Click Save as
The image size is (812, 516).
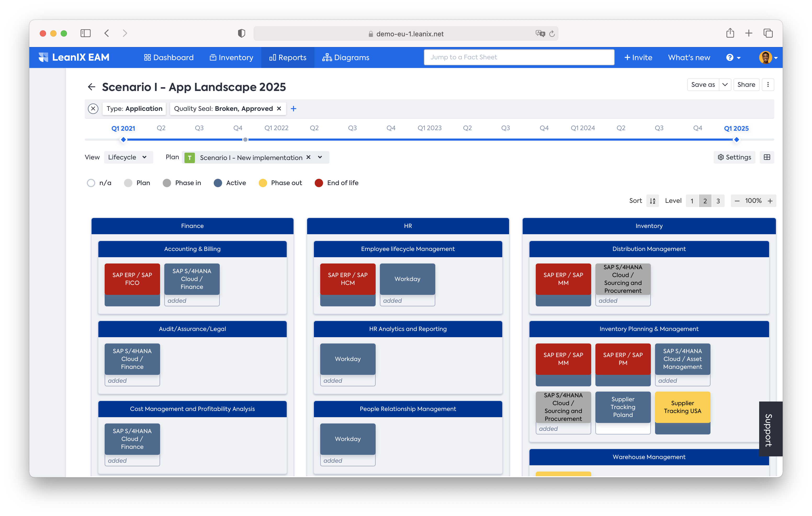point(703,85)
